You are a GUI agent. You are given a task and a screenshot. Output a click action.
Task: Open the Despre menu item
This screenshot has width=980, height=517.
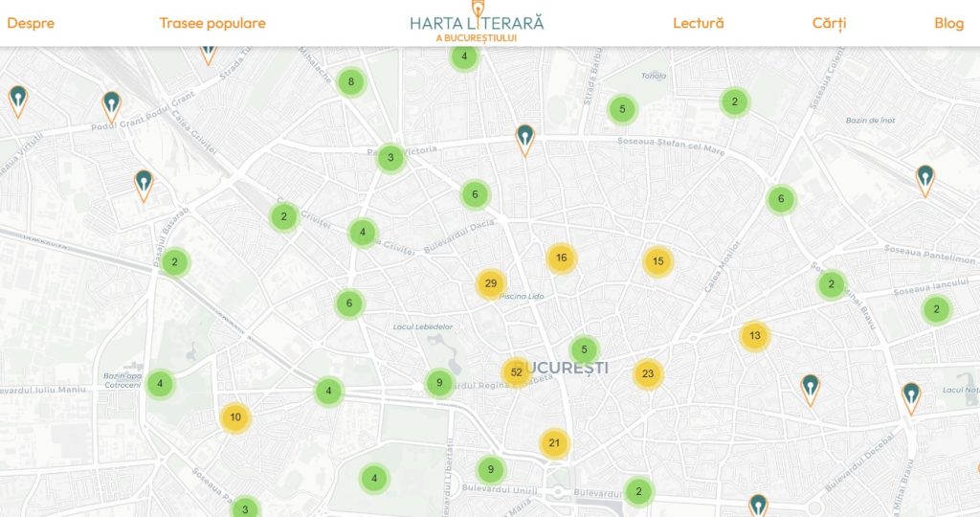tap(31, 23)
